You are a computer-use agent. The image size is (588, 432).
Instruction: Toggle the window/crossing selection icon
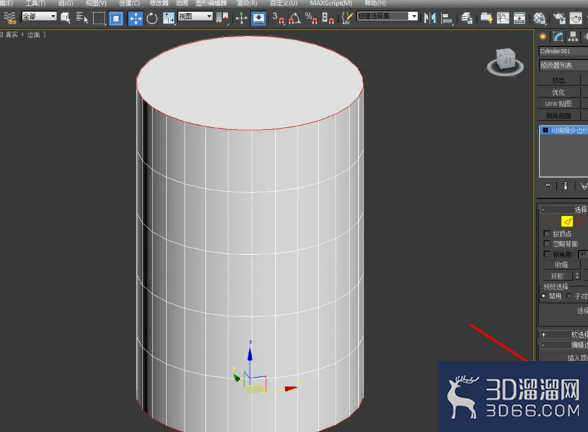[116, 18]
